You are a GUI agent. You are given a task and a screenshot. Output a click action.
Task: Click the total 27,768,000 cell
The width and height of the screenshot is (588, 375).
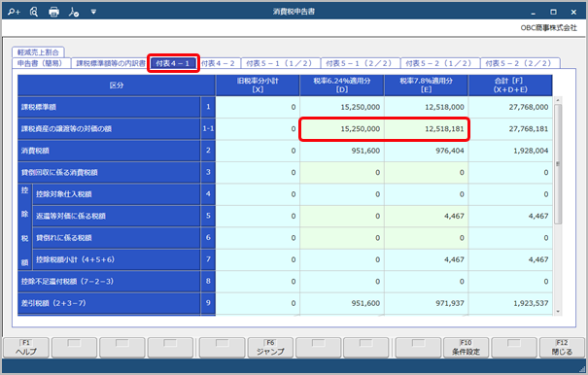pyautogui.click(x=510, y=107)
